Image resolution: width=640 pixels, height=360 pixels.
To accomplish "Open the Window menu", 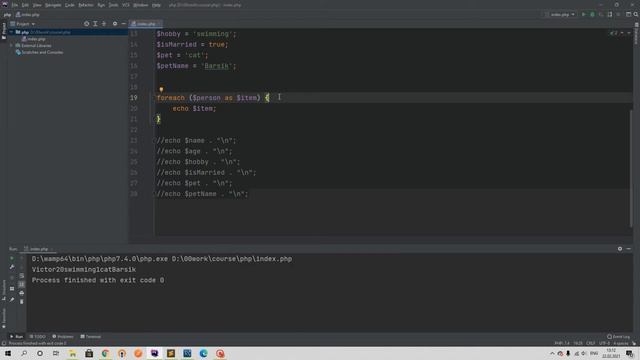I will 141,5.
